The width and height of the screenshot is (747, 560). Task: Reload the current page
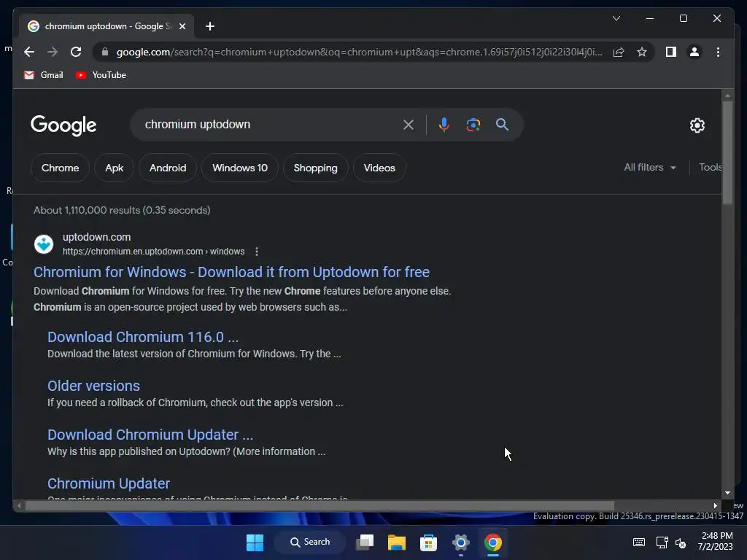[x=76, y=52]
